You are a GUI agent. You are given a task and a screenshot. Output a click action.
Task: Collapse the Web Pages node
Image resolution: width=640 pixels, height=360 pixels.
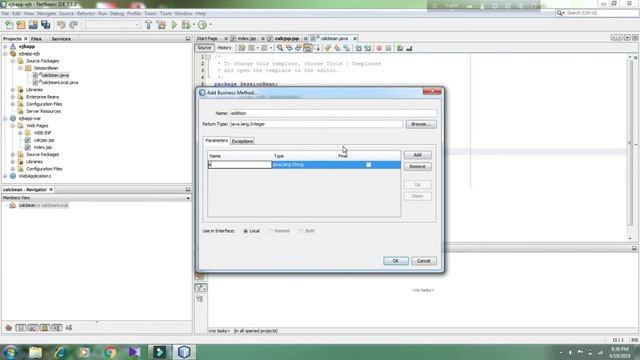pos(13,126)
